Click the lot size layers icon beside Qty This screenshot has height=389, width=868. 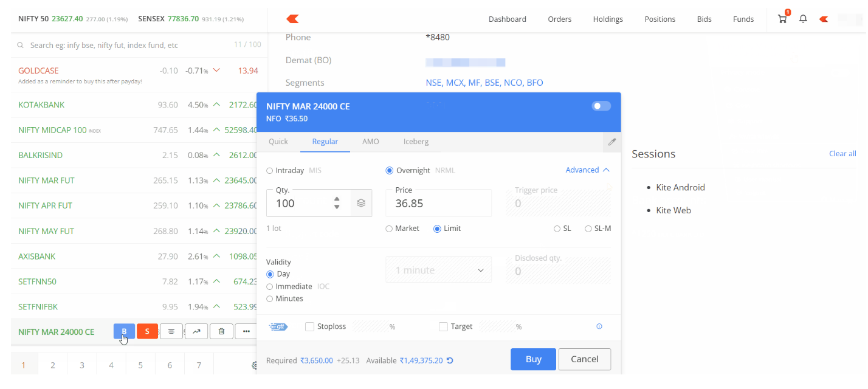(361, 203)
